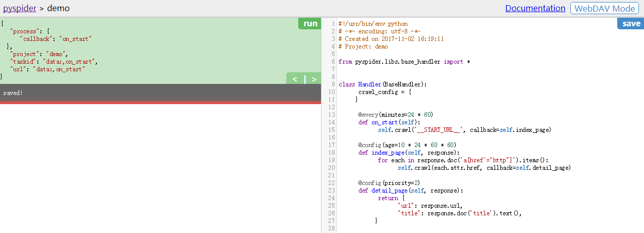Toggle WebDAV Mode button
The width and height of the screenshot is (644, 233).
[605, 8]
